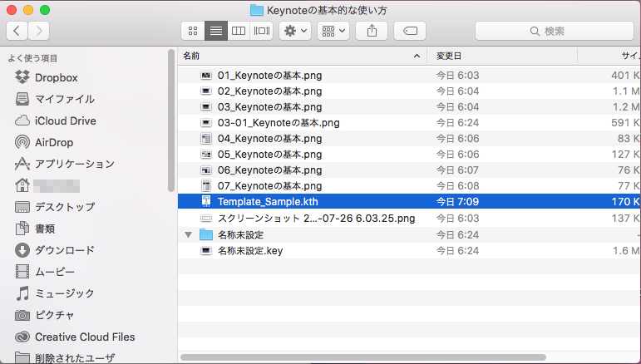Image resolution: width=641 pixels, height=364 pixels.
Task: Click the horizontal scrollbar of the file list
Action: tap(363, 357)
